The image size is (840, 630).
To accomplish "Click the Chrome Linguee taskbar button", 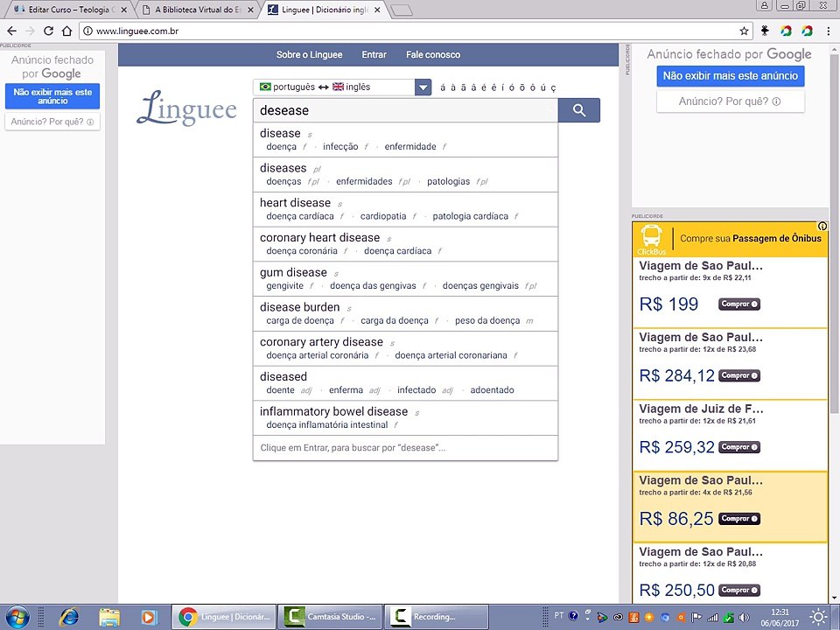I will pos(224,617).
